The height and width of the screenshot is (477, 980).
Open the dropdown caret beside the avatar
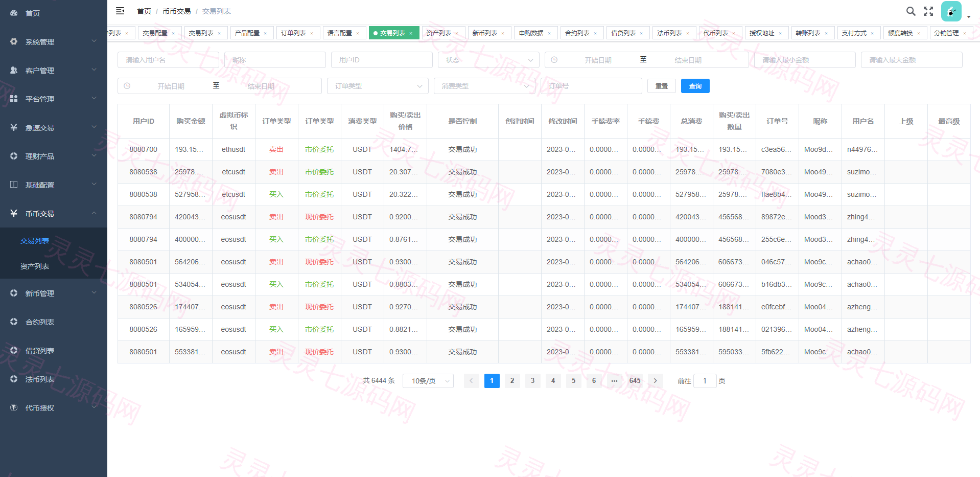click(x=969, y=17)
